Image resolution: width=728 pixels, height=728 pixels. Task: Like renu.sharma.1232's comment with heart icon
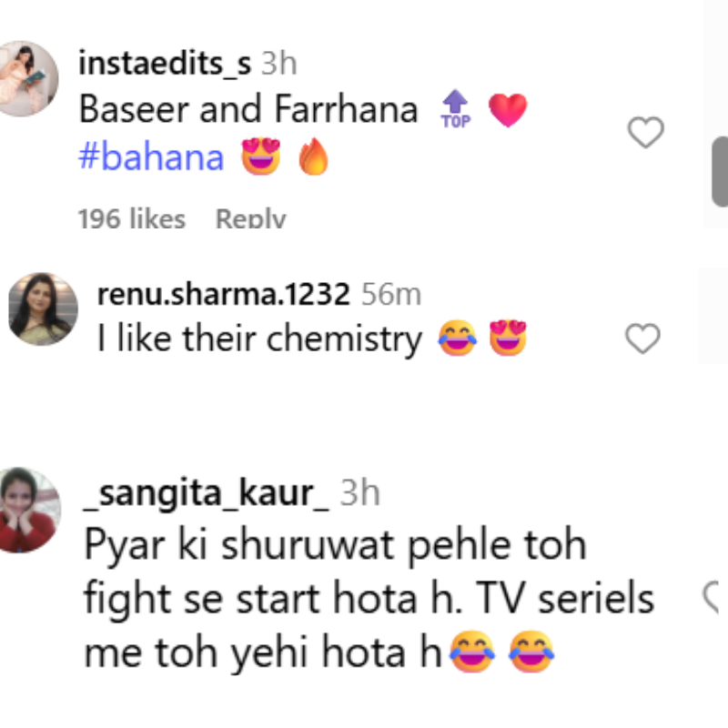643,339
